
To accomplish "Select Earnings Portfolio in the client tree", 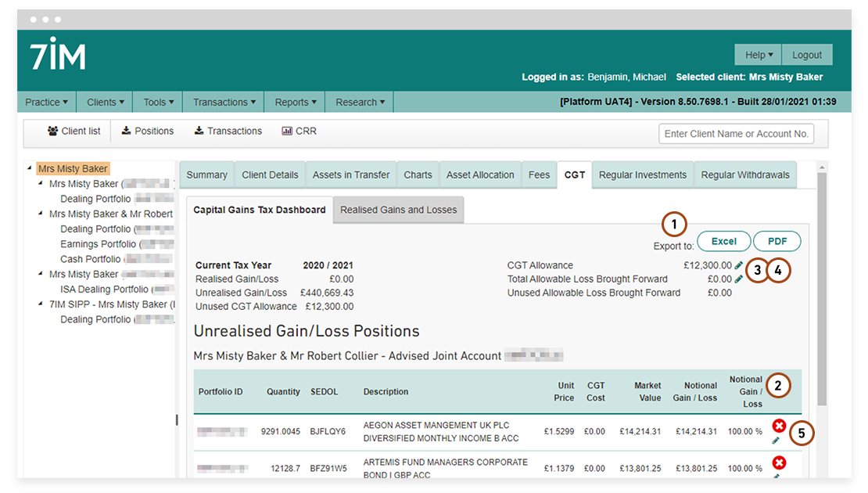I will tap(98, 243).
